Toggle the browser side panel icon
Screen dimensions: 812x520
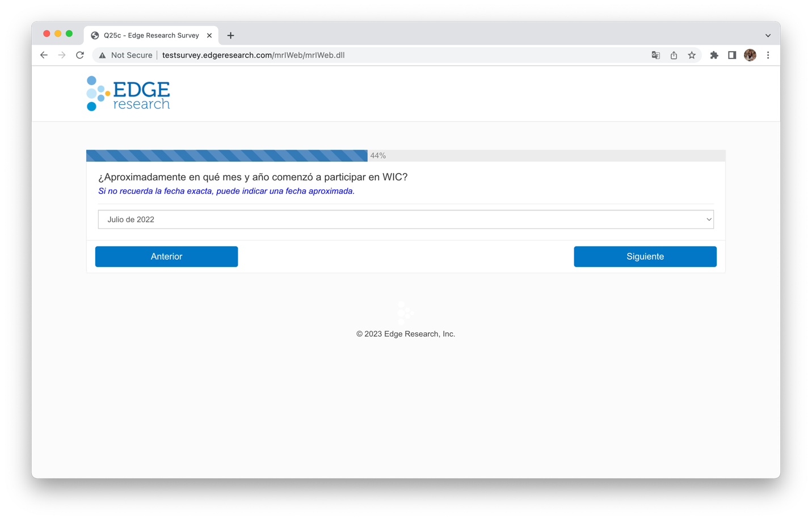click(x=732, y=55)
